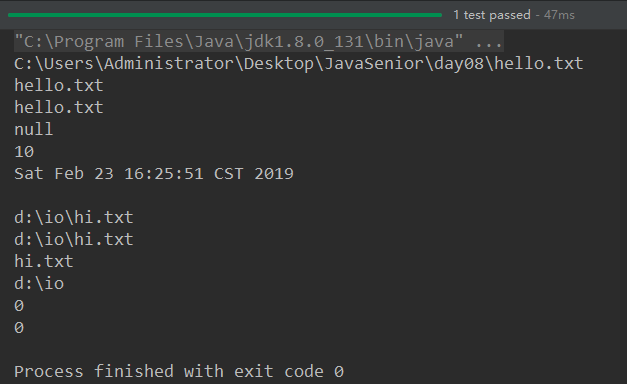This screenshot has height=384, width=627.
Task: Expand the folded java command line
Action: [x=258, y=42]
